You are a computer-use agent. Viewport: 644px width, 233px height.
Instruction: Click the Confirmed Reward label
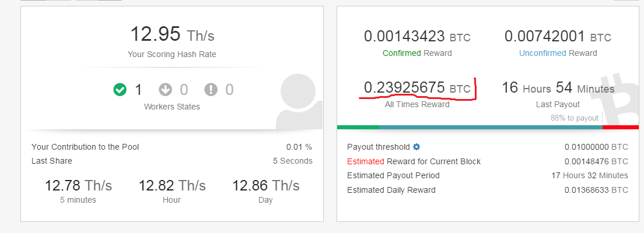pyautogui.click(x=417, y=53)
